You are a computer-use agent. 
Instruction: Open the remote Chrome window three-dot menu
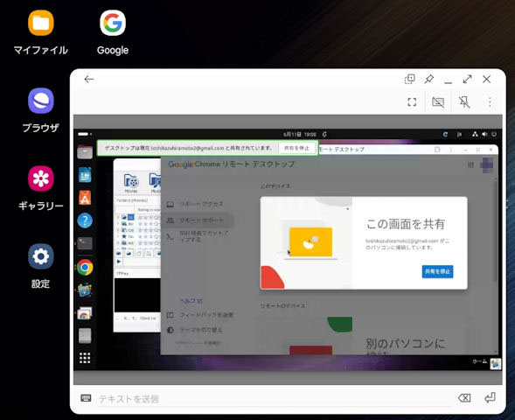(451, 150)
